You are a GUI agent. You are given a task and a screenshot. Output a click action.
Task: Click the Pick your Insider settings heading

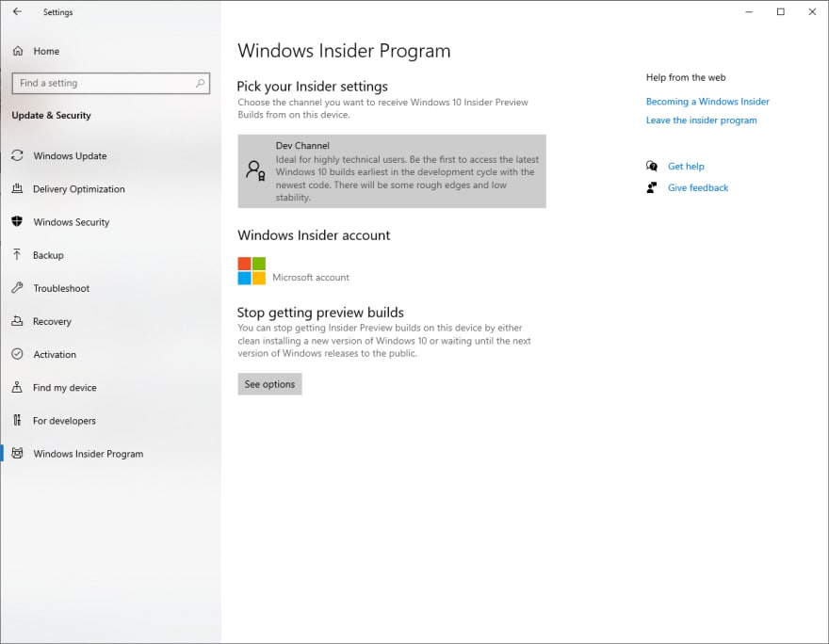point(312,86)
